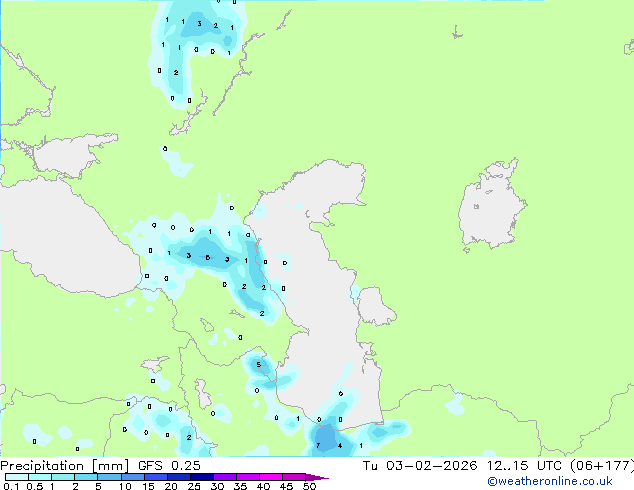Click the legend value '0.1'
This screenshot has height=490, width=634.
(x=11, y=486)
